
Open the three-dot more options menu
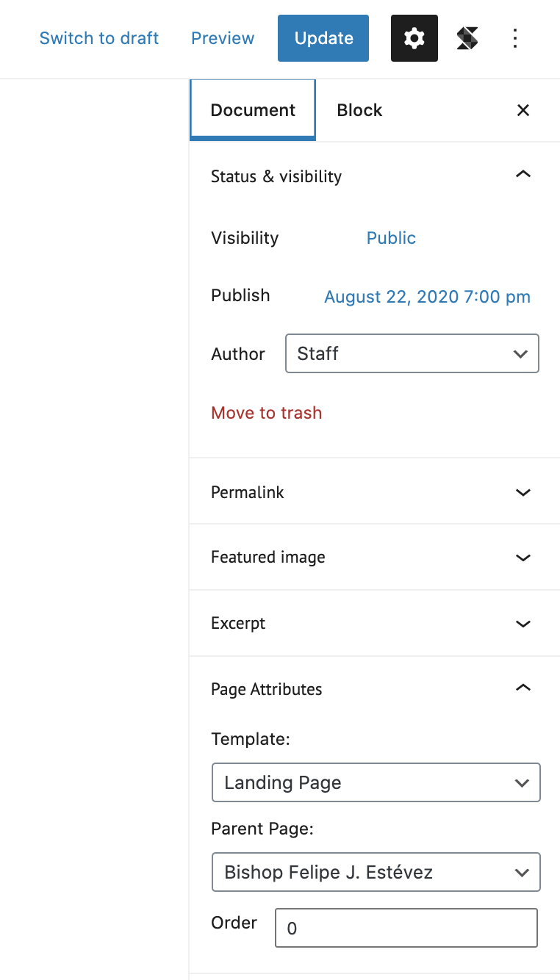pyautogui.click(x=515, y=38)
